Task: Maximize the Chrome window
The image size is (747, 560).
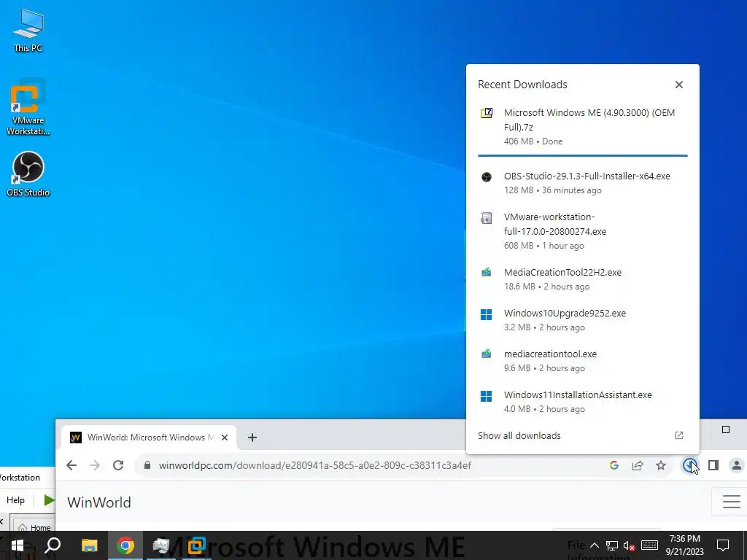Action: (x=726, y=429)
